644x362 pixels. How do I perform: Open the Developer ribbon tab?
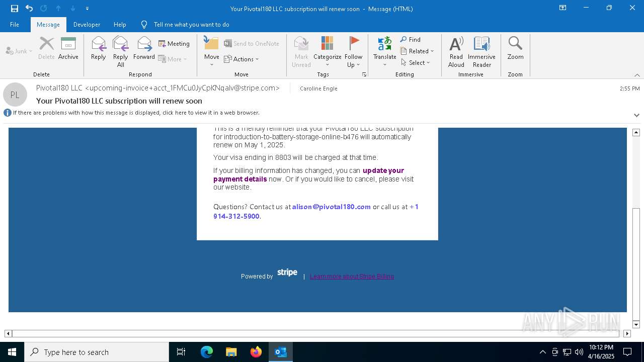pos(87,25)
